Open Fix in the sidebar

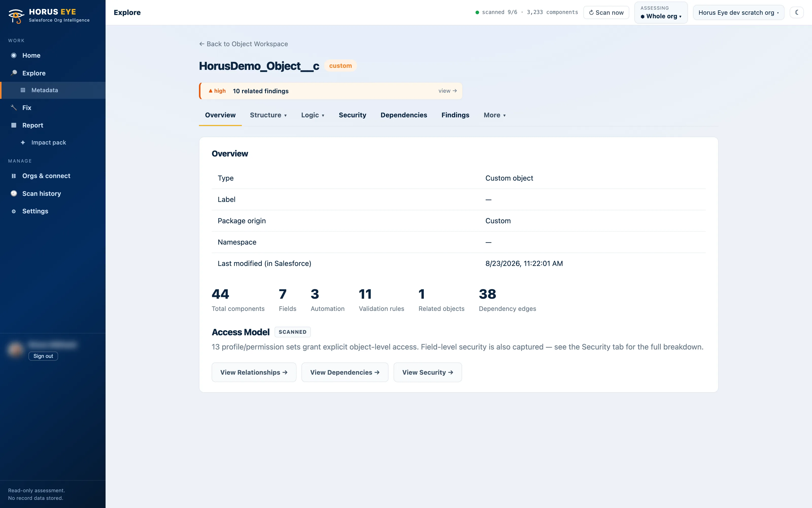coord(53,107)
